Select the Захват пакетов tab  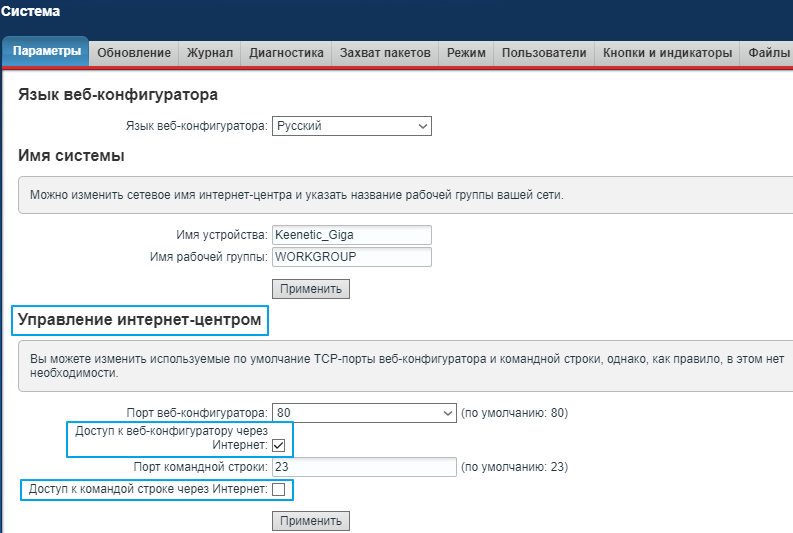click(x=385, y=53)
